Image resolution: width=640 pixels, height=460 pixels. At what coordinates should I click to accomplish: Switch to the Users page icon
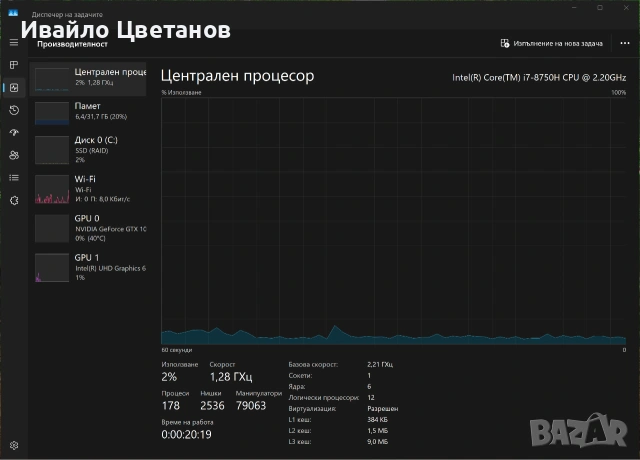click(14, 155)
